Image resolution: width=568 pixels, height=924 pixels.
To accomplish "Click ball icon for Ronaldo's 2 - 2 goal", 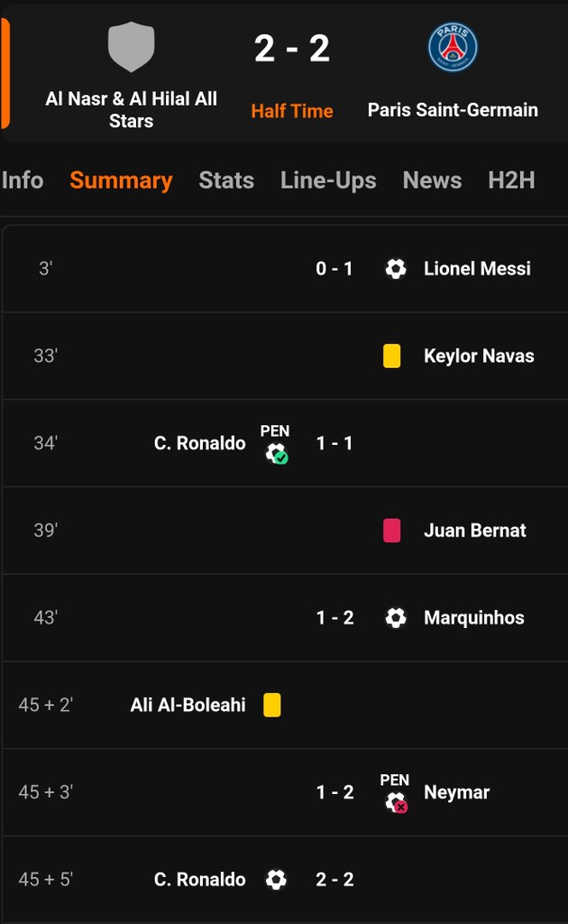I will [276, 879].
